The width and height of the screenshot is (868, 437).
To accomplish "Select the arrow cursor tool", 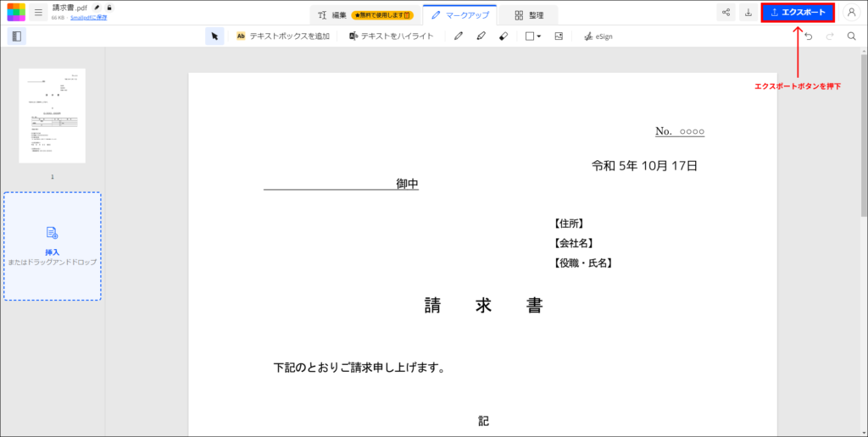I will (x=214, y=36).
